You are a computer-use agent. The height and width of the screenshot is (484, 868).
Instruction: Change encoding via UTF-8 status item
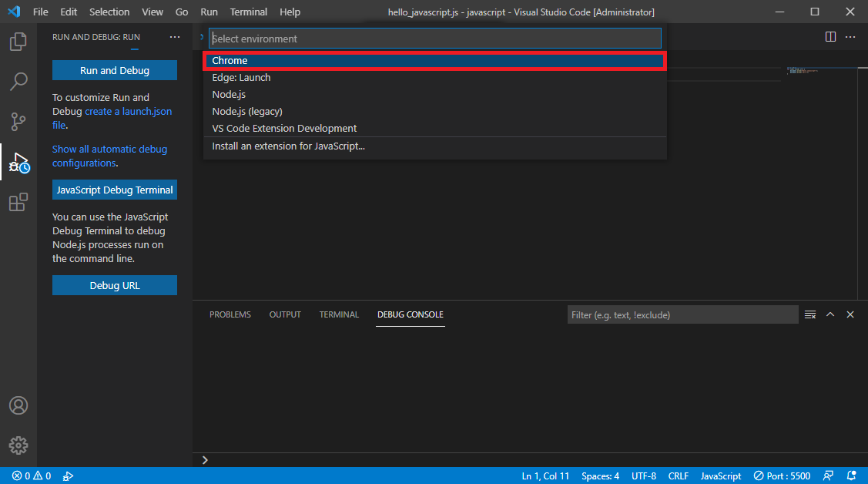point(644,476)
